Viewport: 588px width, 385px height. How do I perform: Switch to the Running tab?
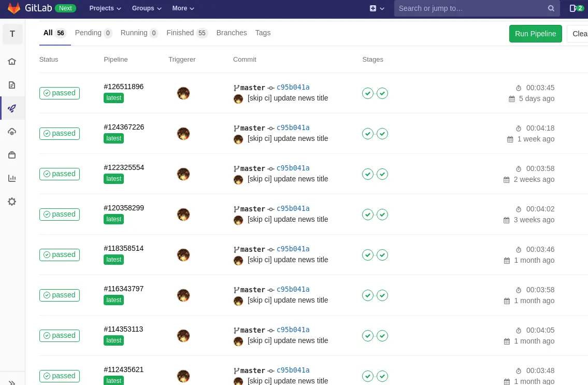[139, 33]
